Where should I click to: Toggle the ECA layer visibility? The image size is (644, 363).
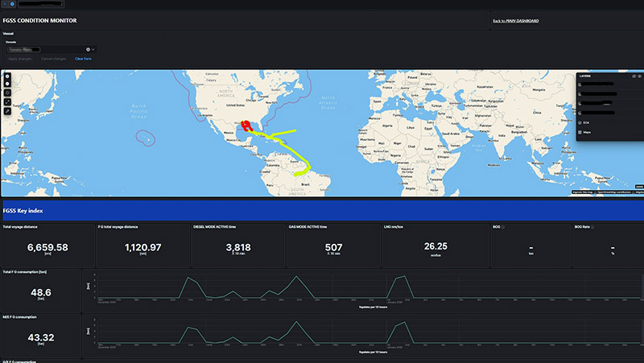[x=580, y=122]
